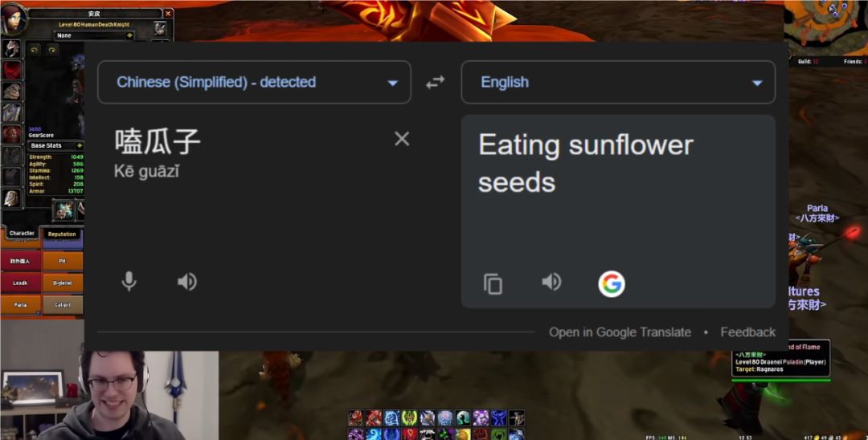Expand the English target language dropdown
Screen dimensions: 868x440
(617, 82)
